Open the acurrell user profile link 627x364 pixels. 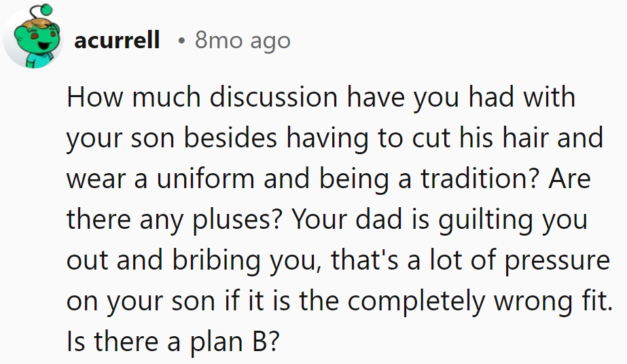tap(117, 41)
